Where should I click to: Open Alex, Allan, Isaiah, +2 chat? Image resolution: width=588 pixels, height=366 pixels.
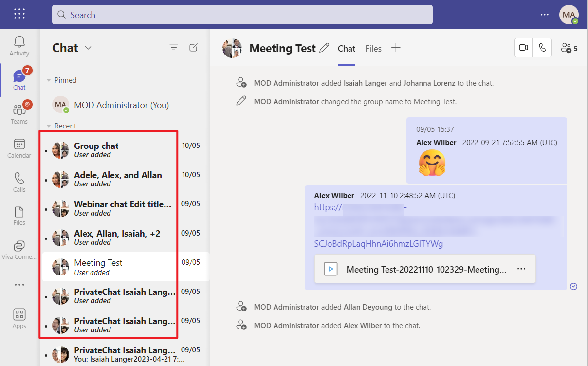[x=125, y=238]
